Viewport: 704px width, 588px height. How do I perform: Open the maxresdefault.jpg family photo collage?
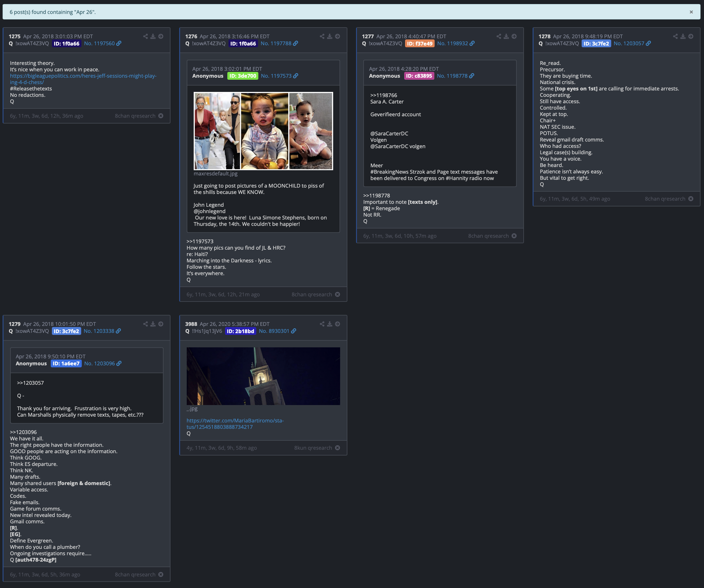click(x=263, y=131)
